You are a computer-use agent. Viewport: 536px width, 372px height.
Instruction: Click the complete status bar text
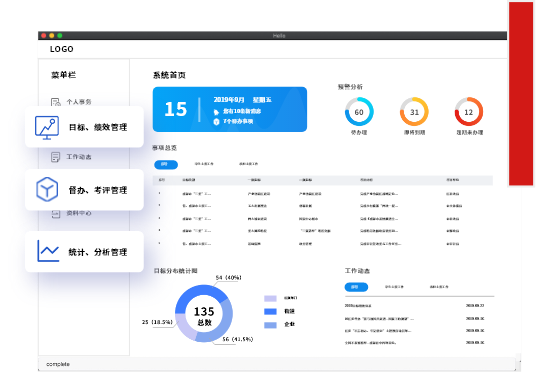coord(58,364)
